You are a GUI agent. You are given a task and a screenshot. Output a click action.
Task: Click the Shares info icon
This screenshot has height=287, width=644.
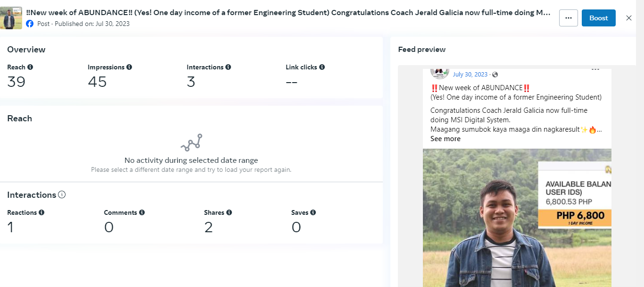tap(229, 213)
